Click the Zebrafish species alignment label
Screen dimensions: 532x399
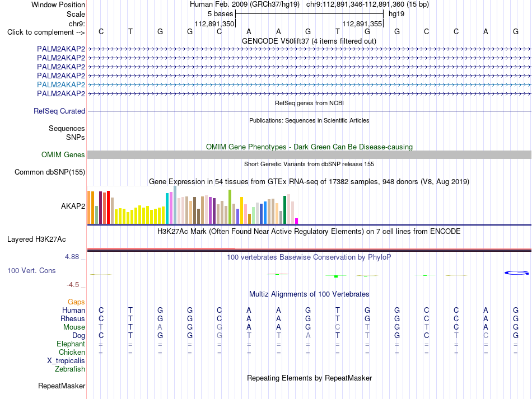click(70, 369)
